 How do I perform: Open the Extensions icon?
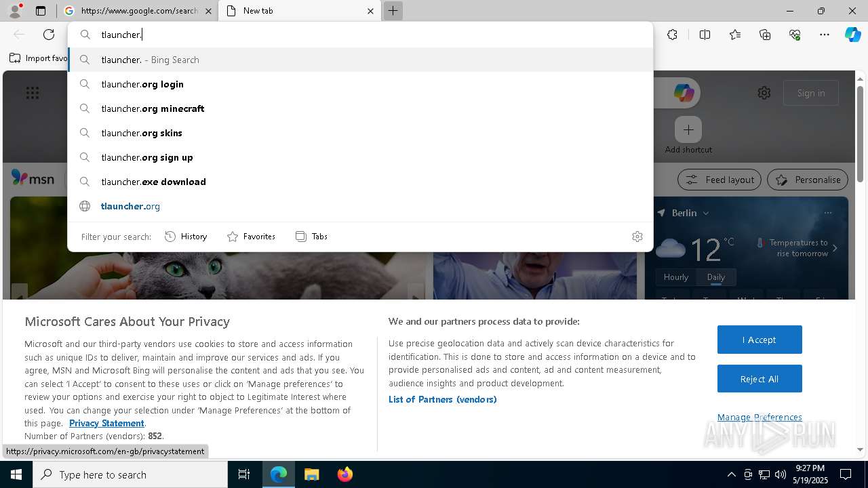tap(672, 35)
